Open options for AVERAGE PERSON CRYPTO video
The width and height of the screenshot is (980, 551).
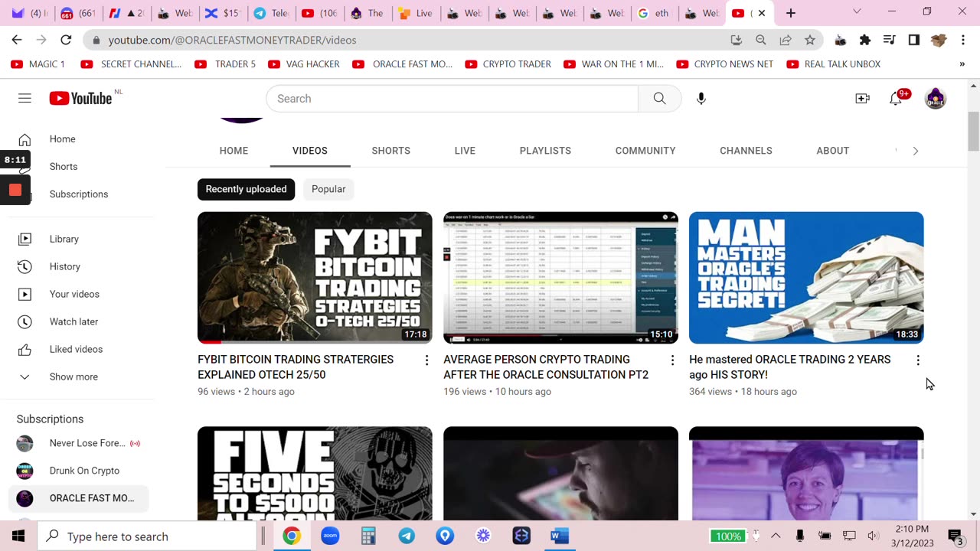click(x=672, y=360)
